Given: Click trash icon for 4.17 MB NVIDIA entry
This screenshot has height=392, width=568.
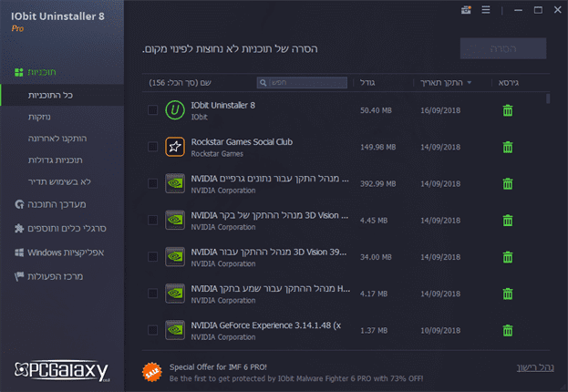Looking at the screenshot, I should point(508,294).
